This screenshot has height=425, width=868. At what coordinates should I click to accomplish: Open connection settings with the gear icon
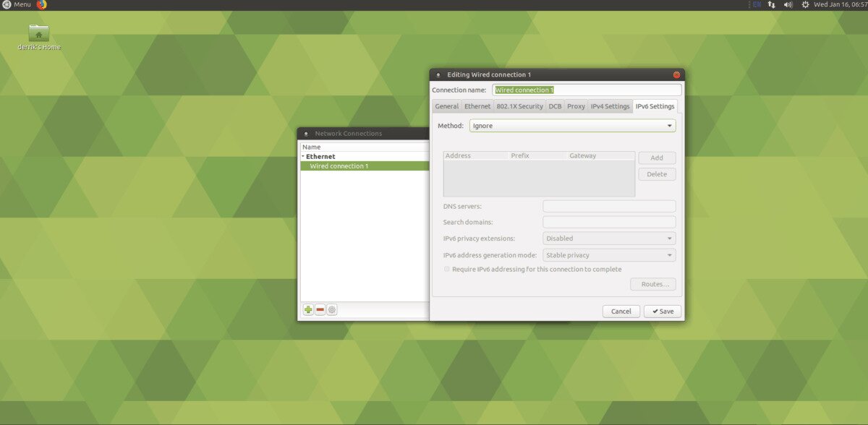tap(332, 310)
